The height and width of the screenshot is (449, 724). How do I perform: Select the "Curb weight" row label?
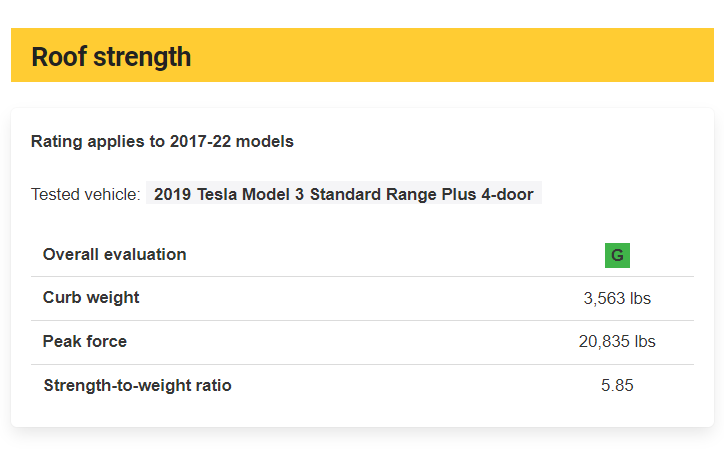(91, 297)
